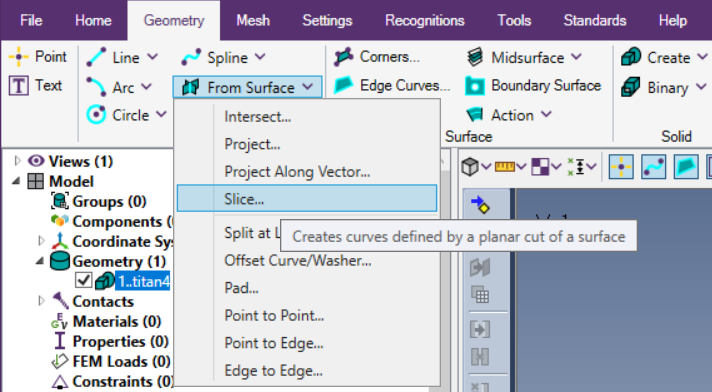Toggle the 1..titan4 geometry checkbox

point(84,281)
